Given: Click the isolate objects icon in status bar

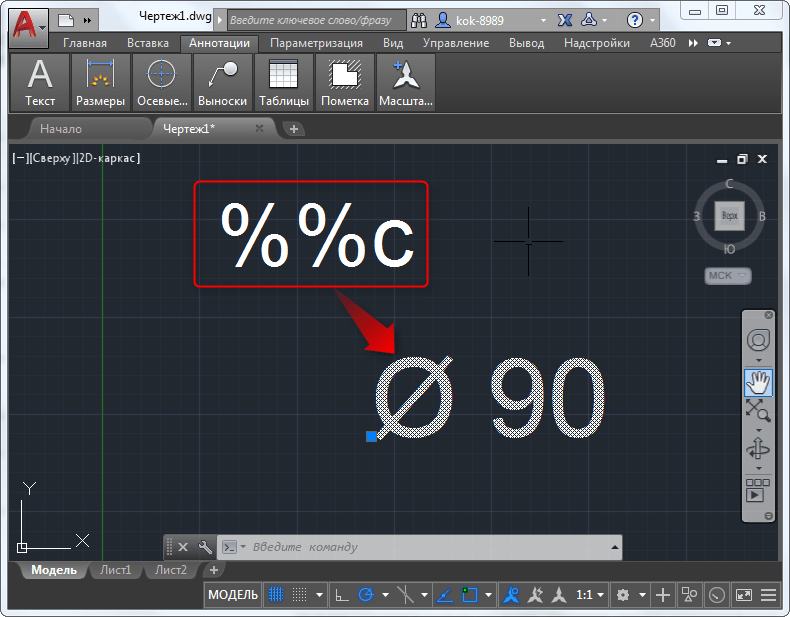Looking at the screenshot, I should [689, 595].
